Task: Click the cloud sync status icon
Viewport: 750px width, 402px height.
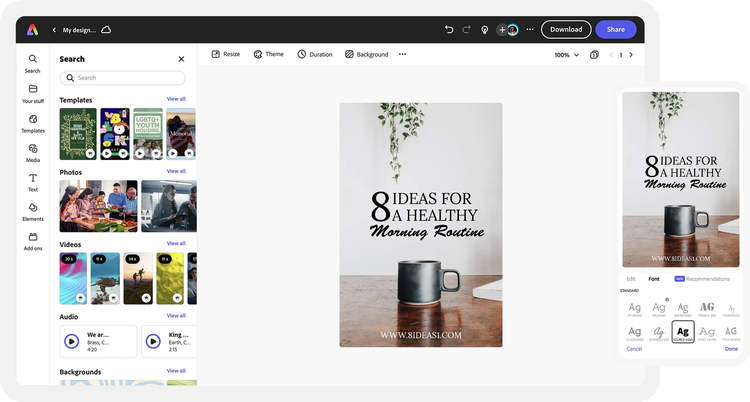Action: coord(106,30)
